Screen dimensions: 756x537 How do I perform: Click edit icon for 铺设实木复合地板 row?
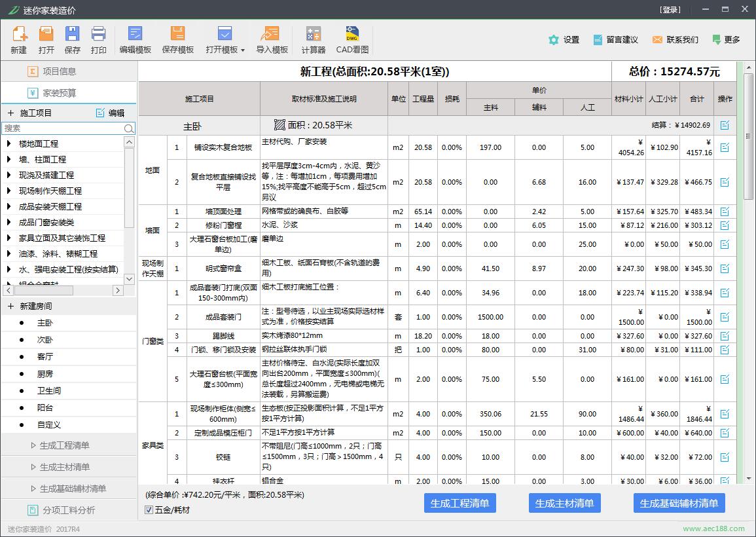pos(725,147)
